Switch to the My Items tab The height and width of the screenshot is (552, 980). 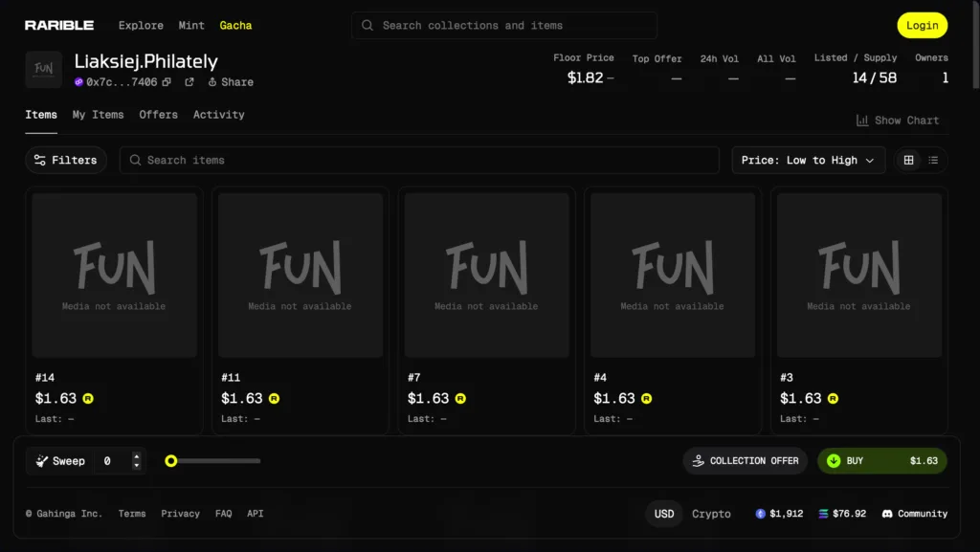(x=99, y=115)
